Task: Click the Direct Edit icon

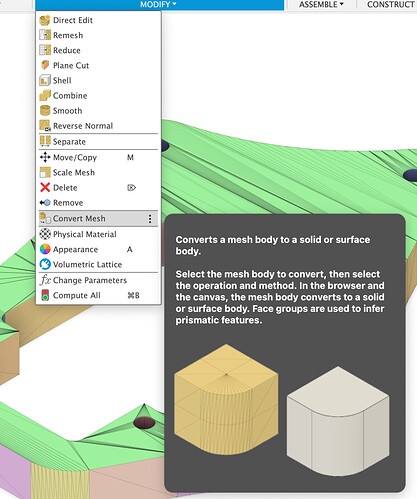Action: click(x=45, y=20)
